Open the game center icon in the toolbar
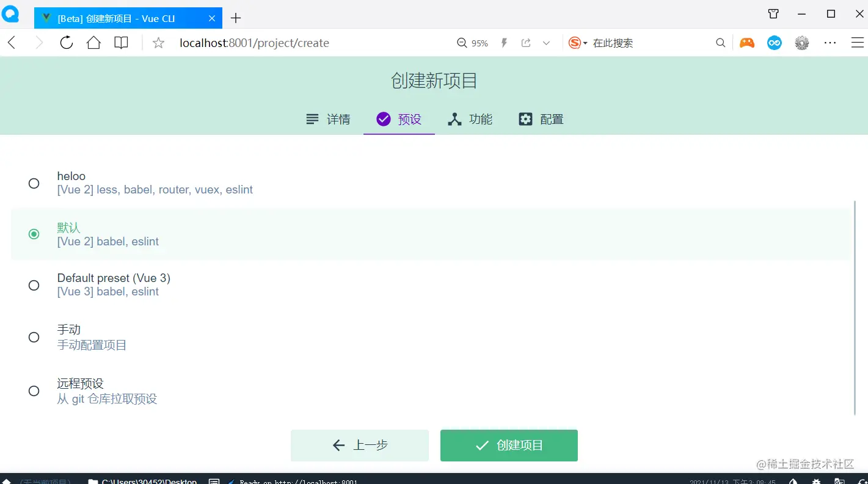 (x=746, y=42)
